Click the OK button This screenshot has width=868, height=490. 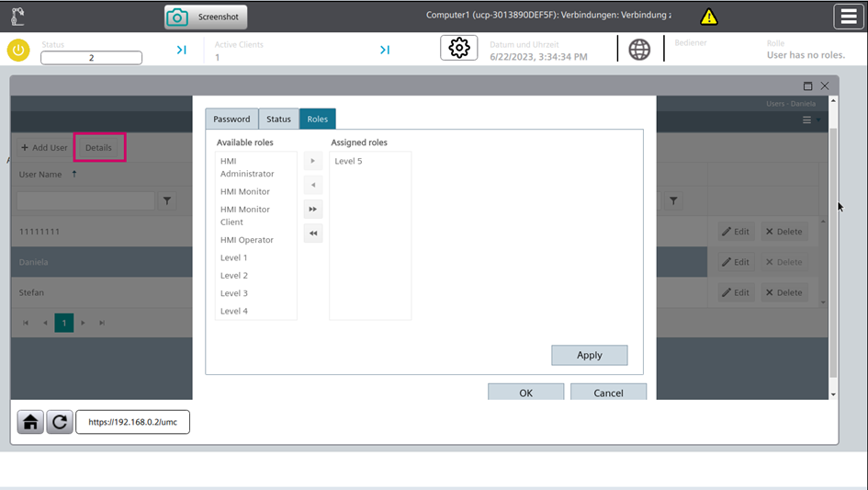click(x=526, y=392)
